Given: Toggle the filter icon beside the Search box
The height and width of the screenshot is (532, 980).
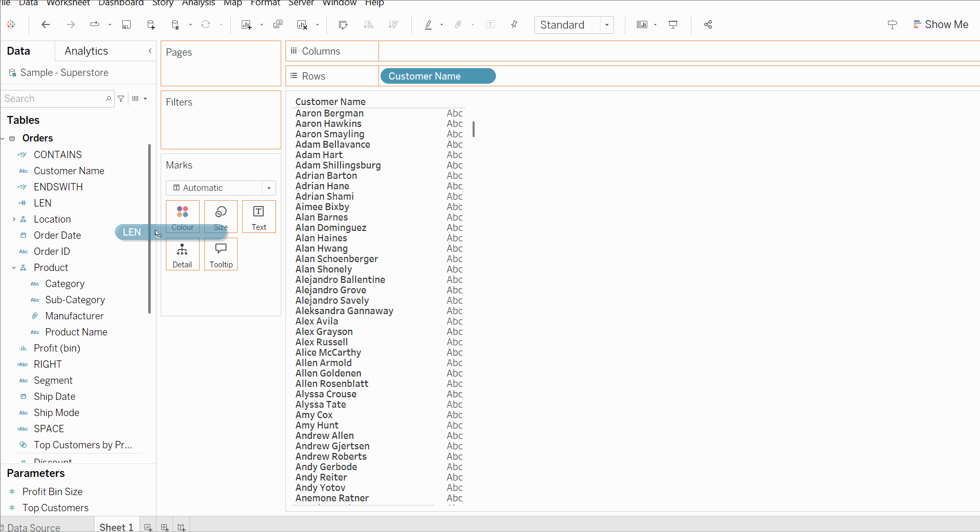Looking at the screenshot, I should coord(121,99).
